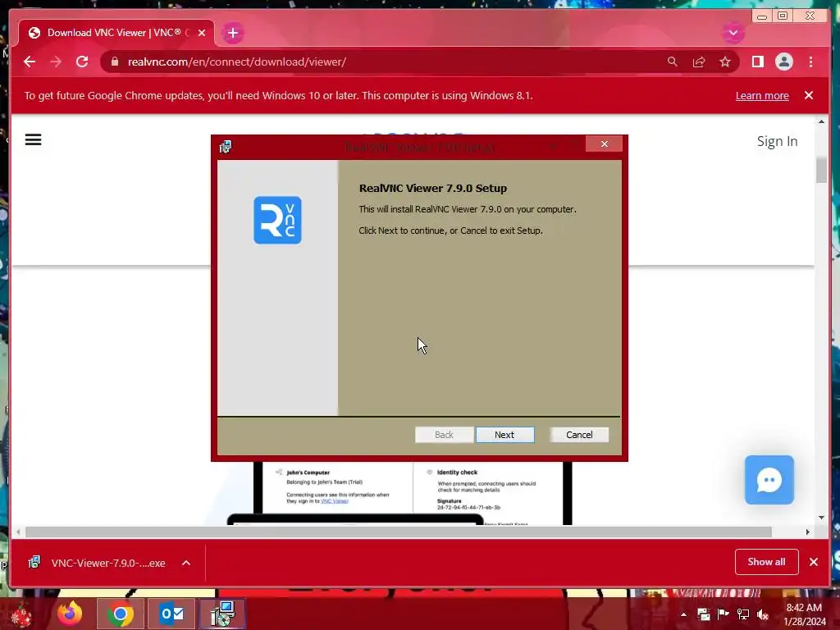Click the lock icon for site information

click(115, 62)
